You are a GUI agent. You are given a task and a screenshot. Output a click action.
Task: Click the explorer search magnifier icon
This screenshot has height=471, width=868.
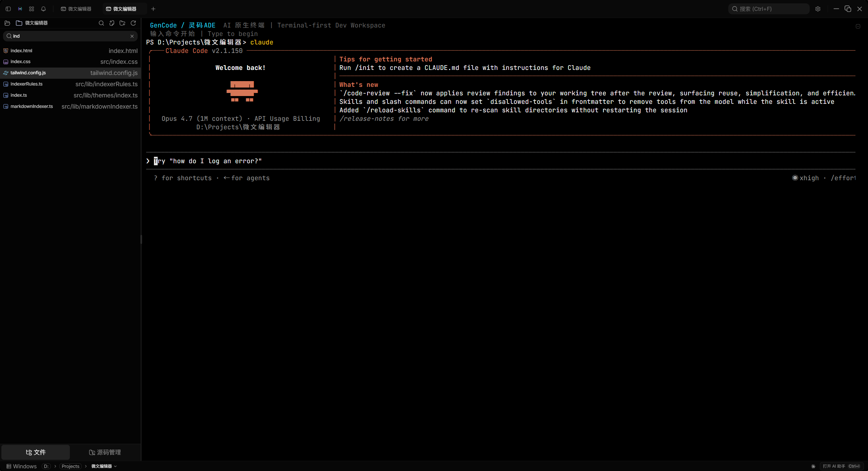(x=101, y=23)
